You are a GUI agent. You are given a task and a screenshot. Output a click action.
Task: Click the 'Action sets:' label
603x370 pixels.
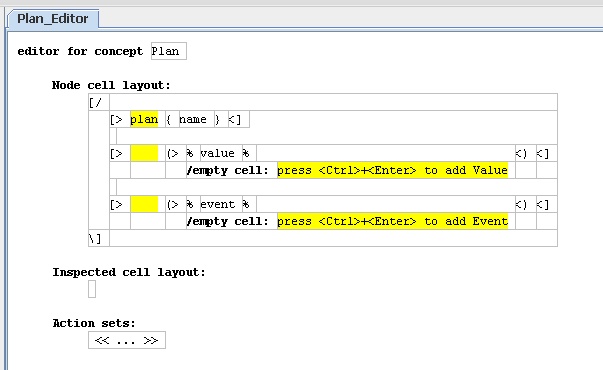pyautogui.click(x=94, y=323)
